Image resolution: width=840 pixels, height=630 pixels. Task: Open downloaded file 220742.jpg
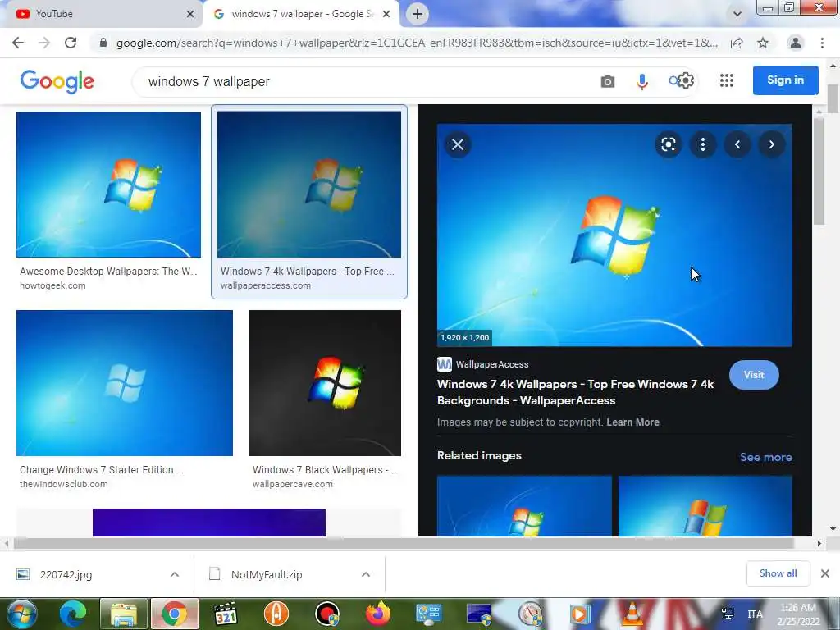(66, 574)
